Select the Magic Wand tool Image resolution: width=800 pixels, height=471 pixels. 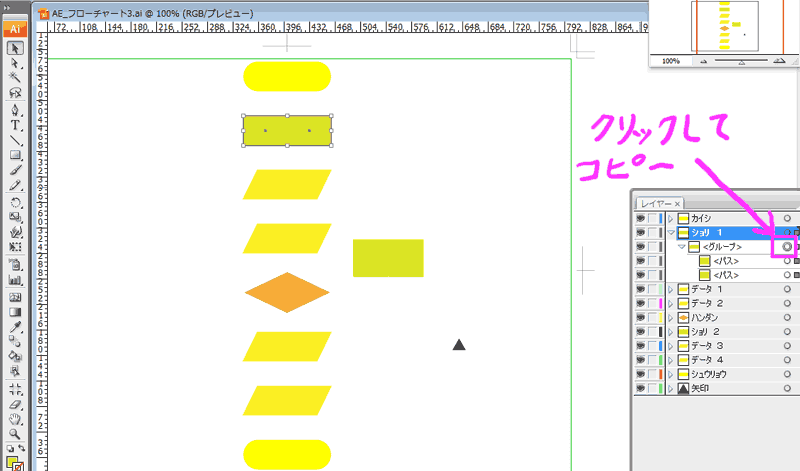15,78
